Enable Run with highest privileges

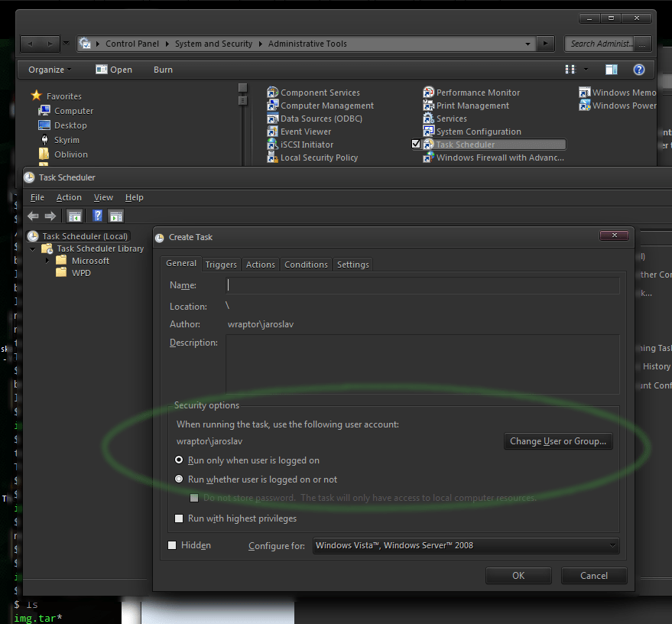(179, 518)
